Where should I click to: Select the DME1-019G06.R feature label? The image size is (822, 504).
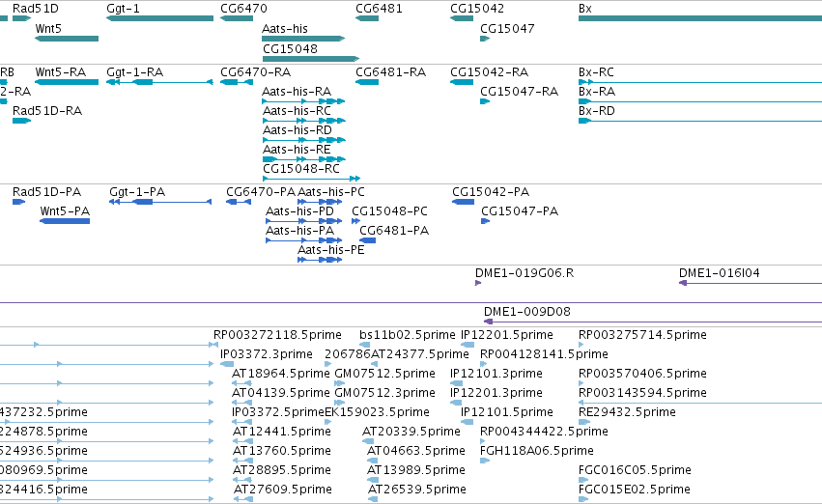coord(524,273)
